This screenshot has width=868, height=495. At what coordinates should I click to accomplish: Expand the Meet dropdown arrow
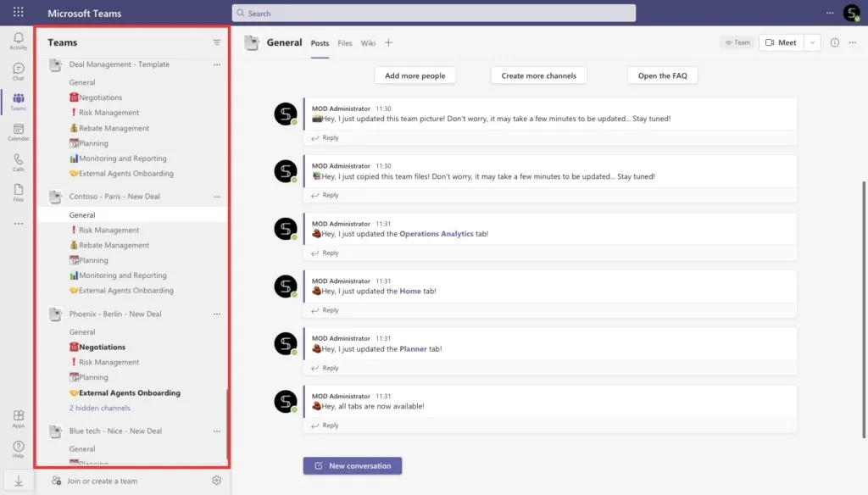[x=812, y=42]
